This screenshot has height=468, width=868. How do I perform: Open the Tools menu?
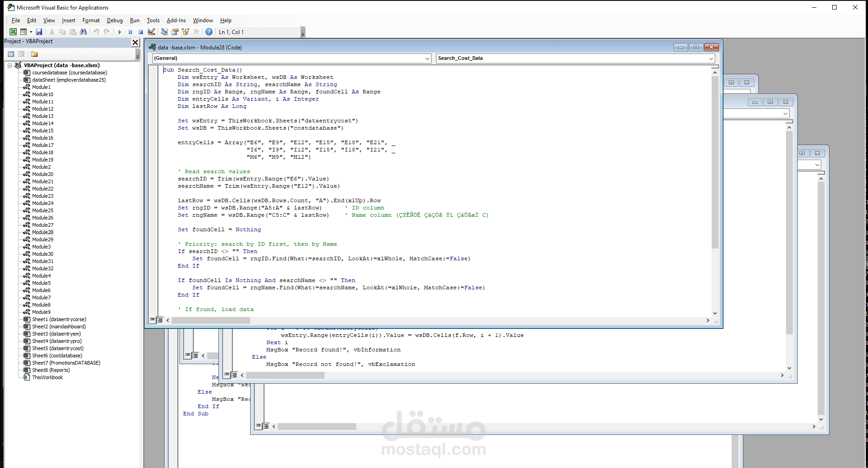[x=153, y=20]
